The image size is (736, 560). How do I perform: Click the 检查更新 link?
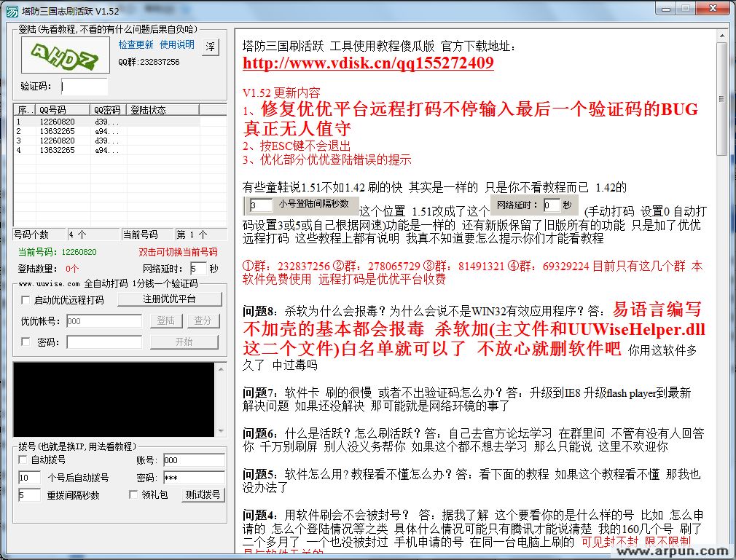(136, 44)
